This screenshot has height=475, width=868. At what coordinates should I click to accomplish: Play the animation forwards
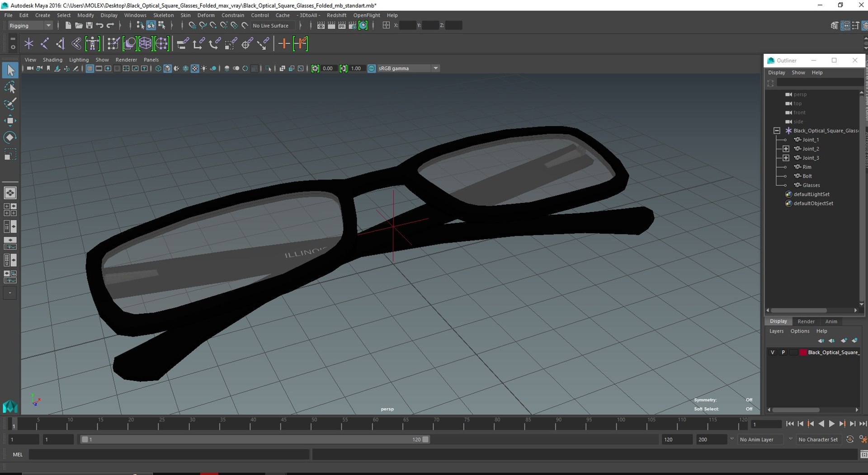click(x=831, y=424)
